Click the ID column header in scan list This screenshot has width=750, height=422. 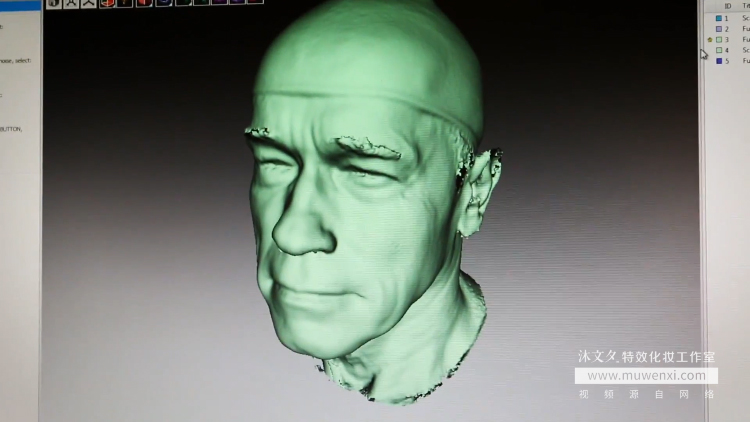point(728,6)
